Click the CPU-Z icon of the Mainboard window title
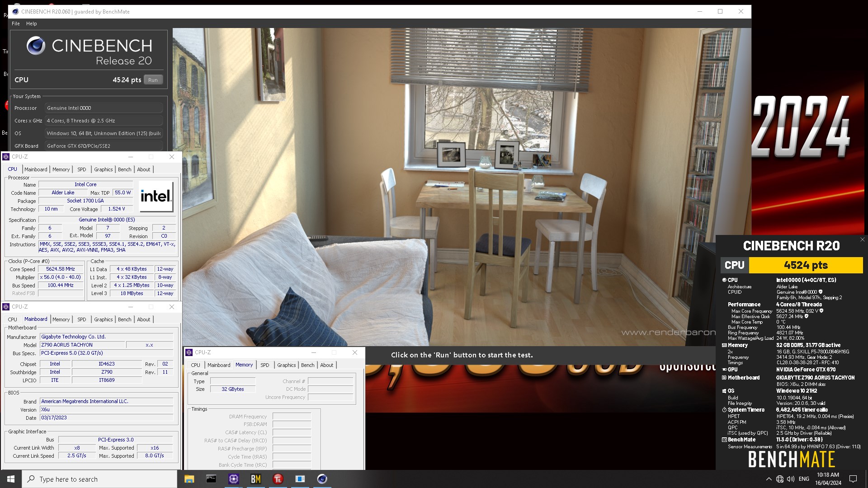The width and height of the screenshot is (868, 488). [6, 307]
